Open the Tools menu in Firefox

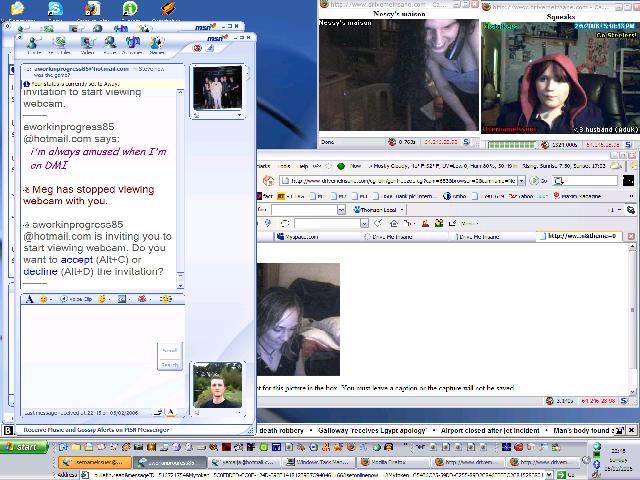tap(284, 166)
